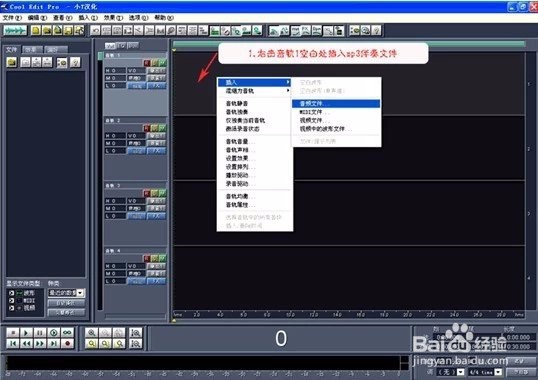The image size is (538, 380).
Task: Jump to end with the go-to-end button
Action: click(54, 343)
